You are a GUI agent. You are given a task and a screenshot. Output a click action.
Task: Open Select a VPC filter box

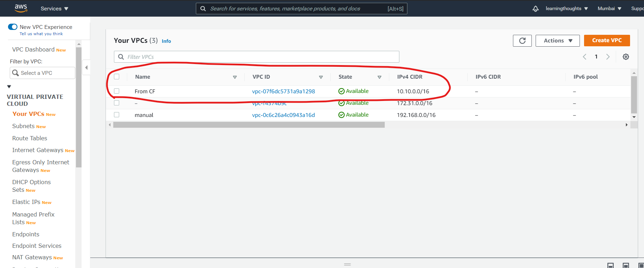pos(43,73)
